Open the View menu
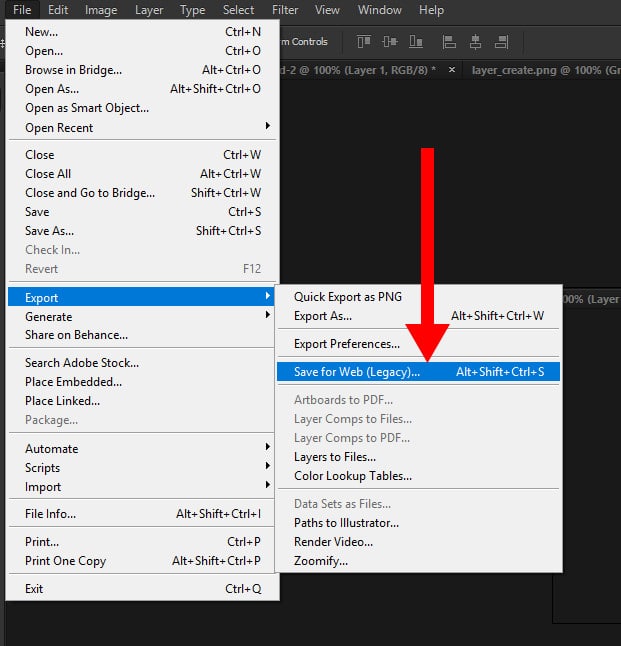Screen dimensions: 621x646 point(327,9)
